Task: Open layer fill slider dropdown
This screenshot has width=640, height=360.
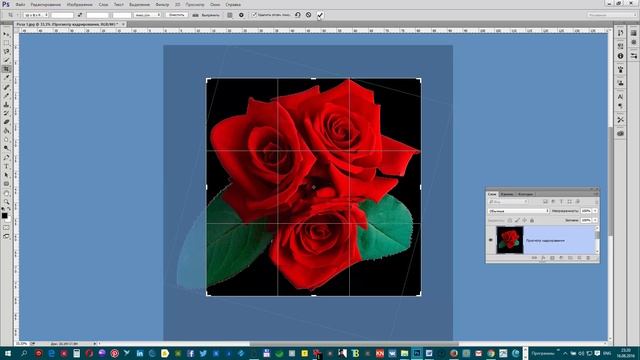Action: (x=595, y=220)
